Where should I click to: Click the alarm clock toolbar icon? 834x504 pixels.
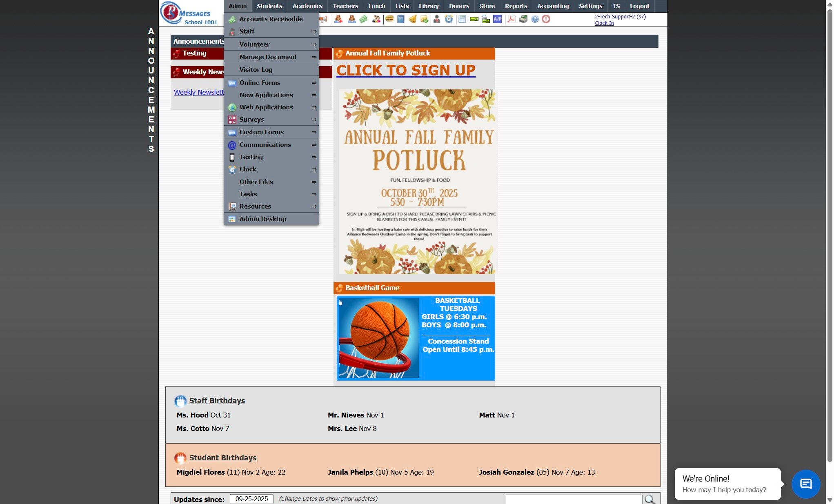[449, 19]
